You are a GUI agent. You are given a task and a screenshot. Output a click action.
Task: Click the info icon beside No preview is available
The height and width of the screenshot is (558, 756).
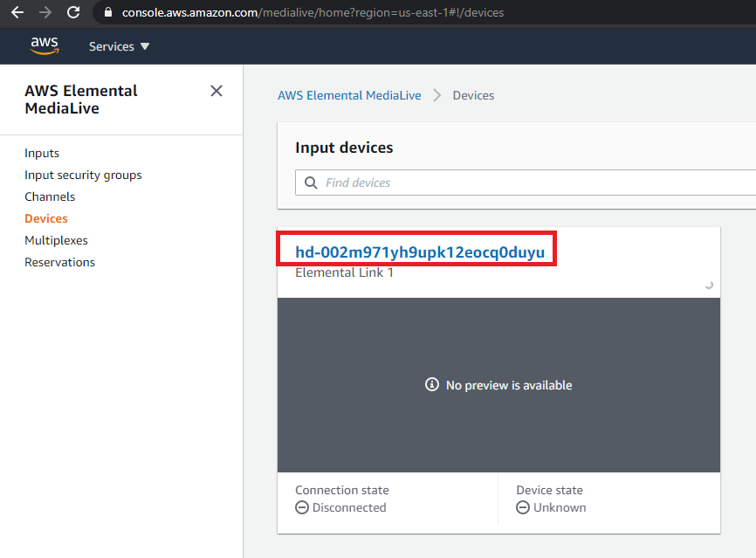coord(431,384)
